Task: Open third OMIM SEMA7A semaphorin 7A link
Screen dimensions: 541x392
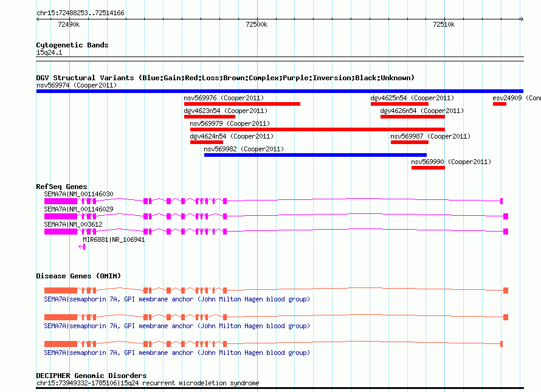Action: coord(177,352)
